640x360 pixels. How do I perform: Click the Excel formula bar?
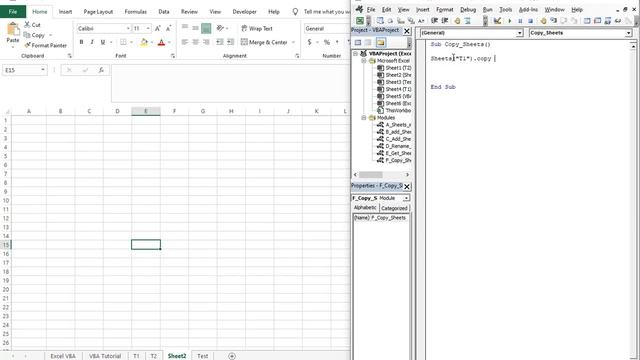231,83
